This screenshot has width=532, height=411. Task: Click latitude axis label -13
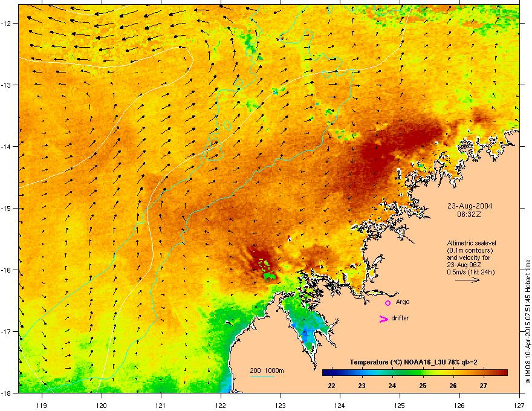point(6,85)
